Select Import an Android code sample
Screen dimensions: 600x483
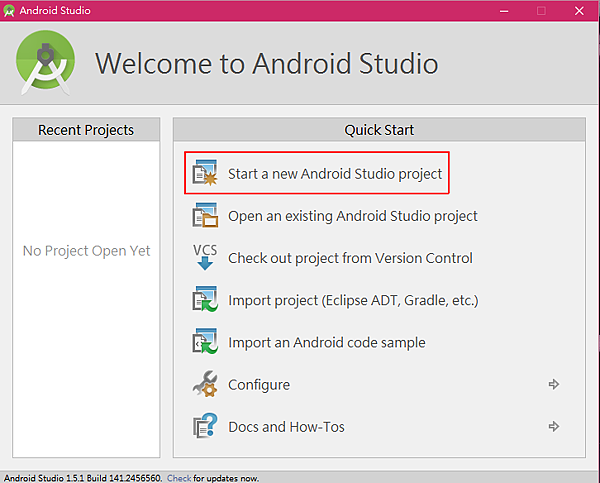click(x=326, y=342)
